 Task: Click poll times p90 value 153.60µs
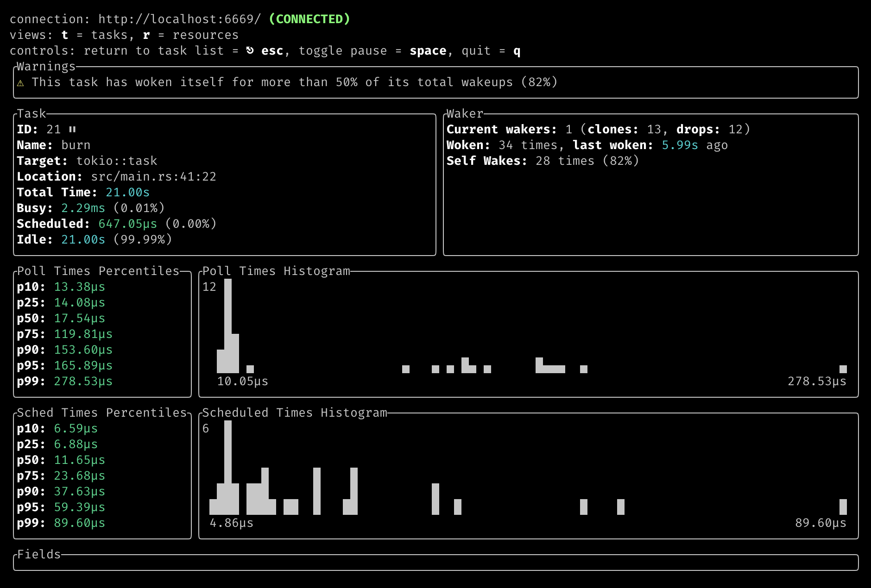click(83, 350)
